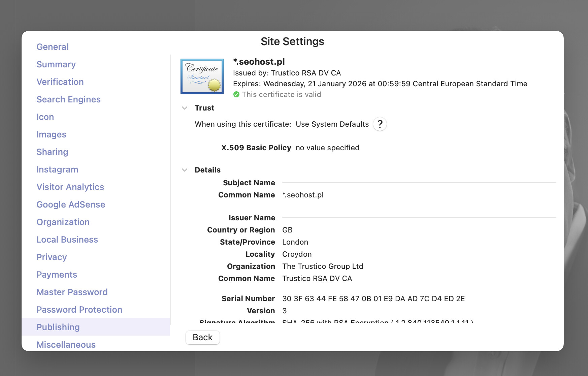The image size is (588, 376).
Task: Click the issuer Common Name 'Trustico RSA DV CA'
Action: (x=317, y=279)
